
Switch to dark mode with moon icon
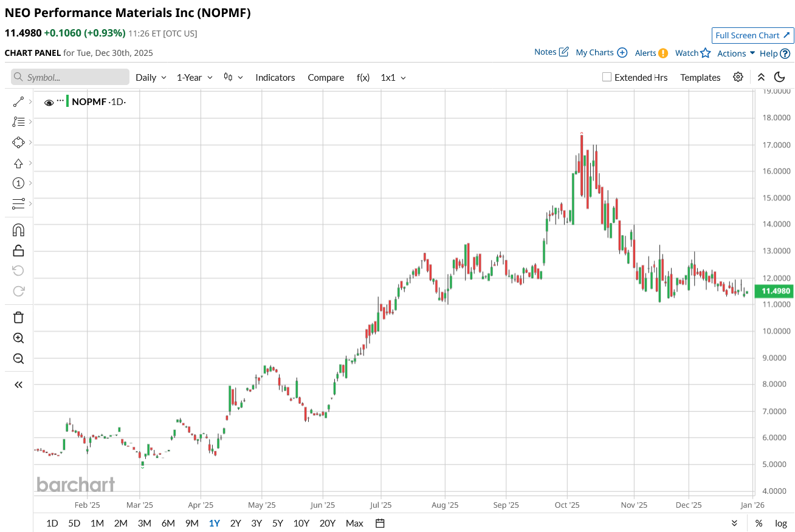(780, 77)
